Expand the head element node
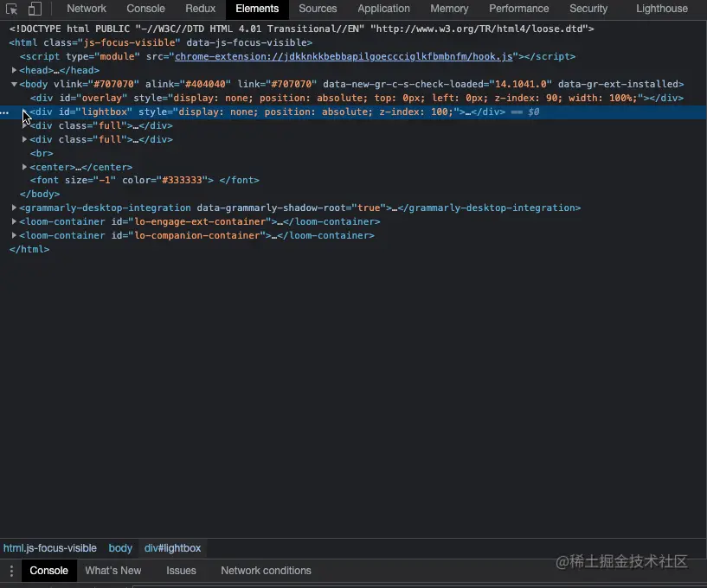 [x=14, y=70]
